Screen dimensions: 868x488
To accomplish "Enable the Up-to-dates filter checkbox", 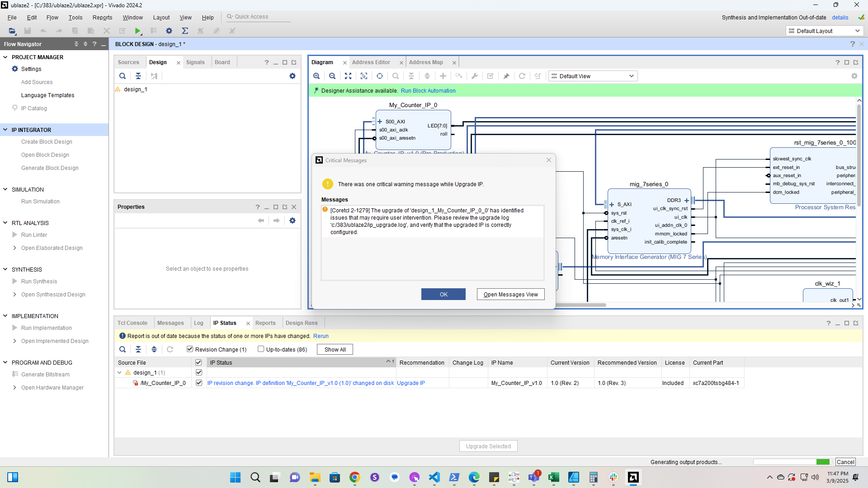I will coord(261,349).
